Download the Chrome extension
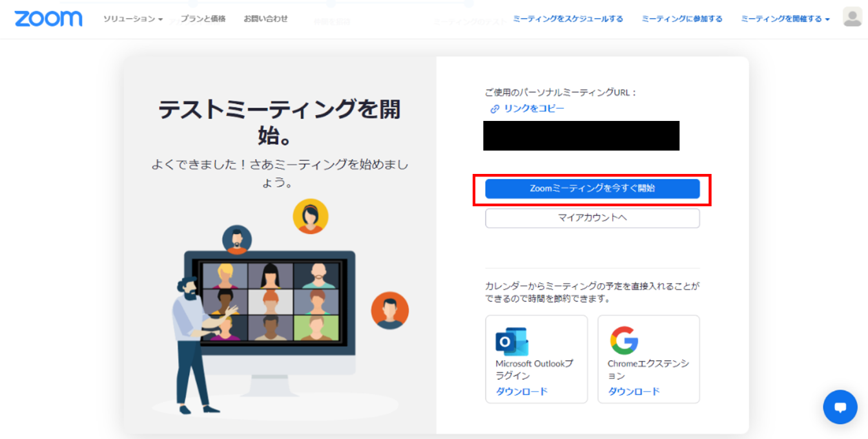Image resolution: width=868 pixels, height=439 pixels. click(x=634, y=391)
